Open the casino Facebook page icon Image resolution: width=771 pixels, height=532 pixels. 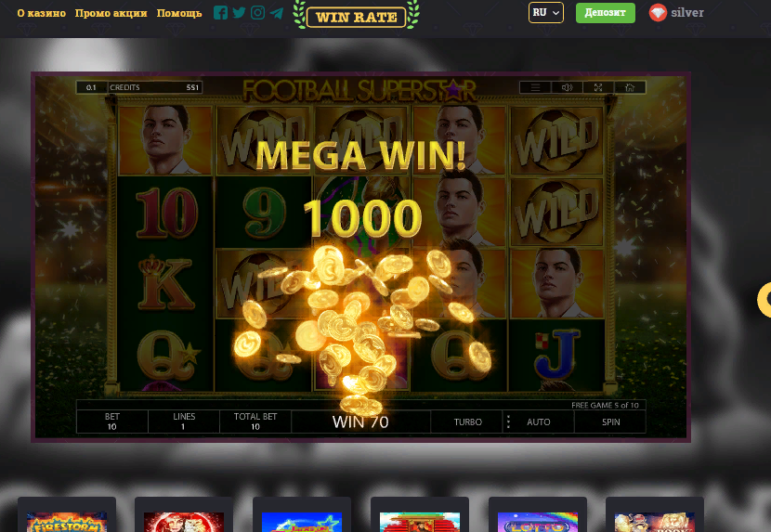pos(220,13)
